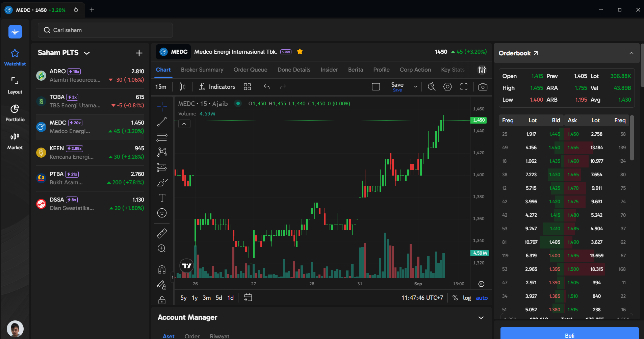Viewport: 644px width, 339px height.
Task: Open the Watchlist sidebar section
Action: 15,57
